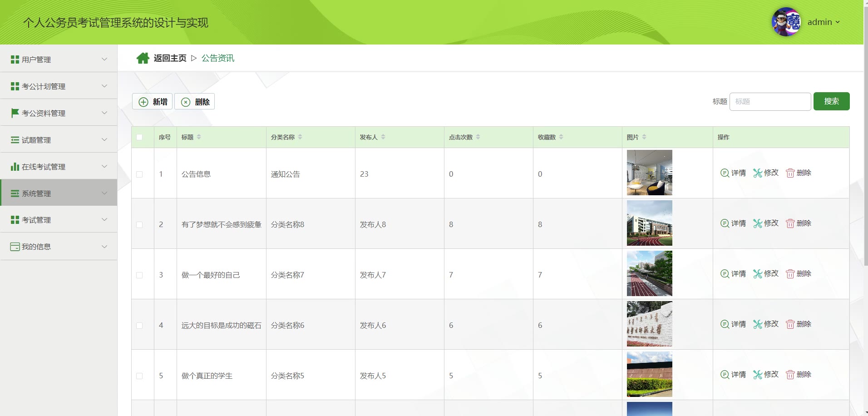Click the plus icon in 新增 button
This screenshot has height=416, width=868.
(x=143, y=102)
